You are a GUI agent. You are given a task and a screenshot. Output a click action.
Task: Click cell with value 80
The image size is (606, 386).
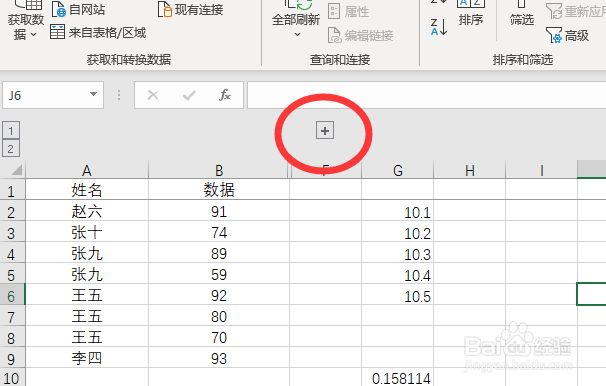pos(219,315)
